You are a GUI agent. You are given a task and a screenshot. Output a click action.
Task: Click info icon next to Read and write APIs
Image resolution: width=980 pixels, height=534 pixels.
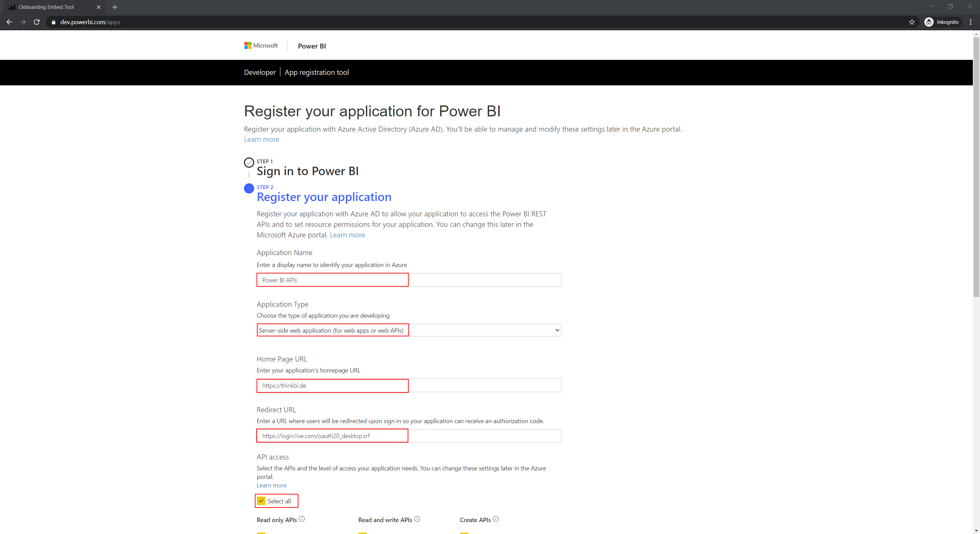click(417, 519)
